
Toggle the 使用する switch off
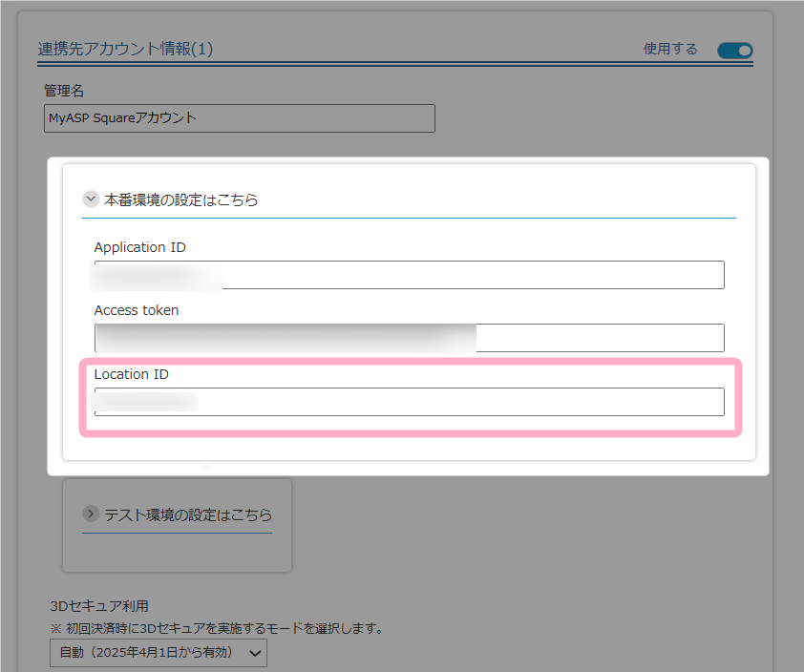coord(734,51)
